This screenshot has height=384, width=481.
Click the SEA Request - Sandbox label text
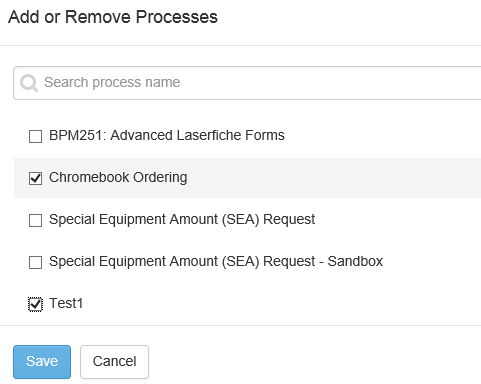pos(216,262)
